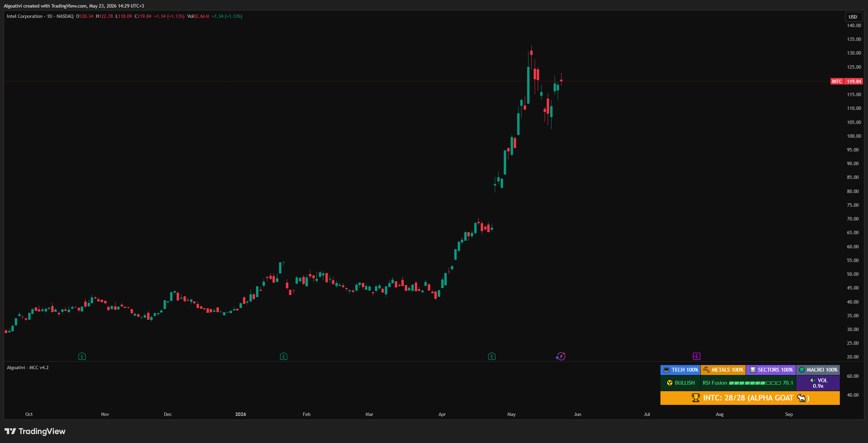The image size is (868, 443).
Task: Click the 140.00 price axis label
Action: pyautogui.click(x=854, y=25)
